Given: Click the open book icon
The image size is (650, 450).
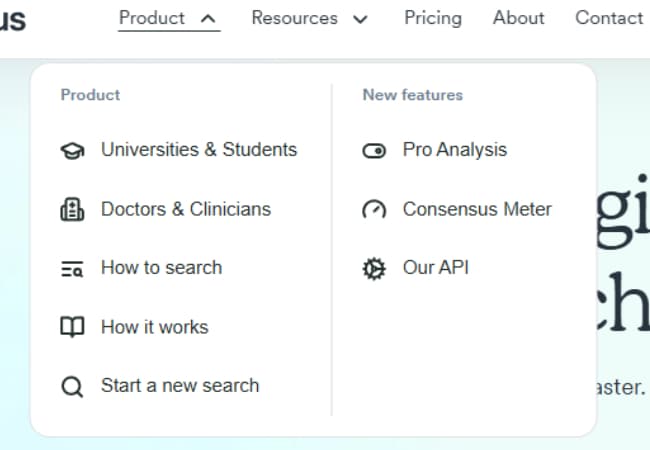Looking at the screenshot, I should click(73, 327).
